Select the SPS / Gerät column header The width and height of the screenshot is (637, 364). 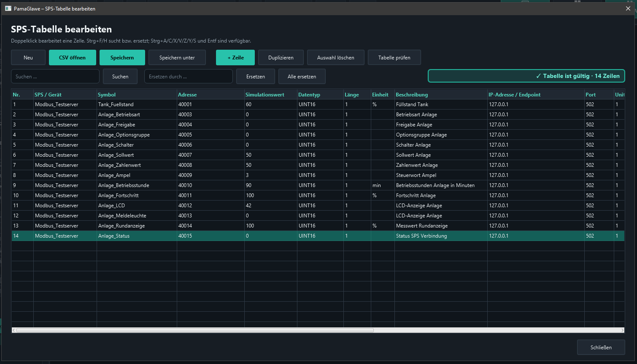[x=65, y=95]
